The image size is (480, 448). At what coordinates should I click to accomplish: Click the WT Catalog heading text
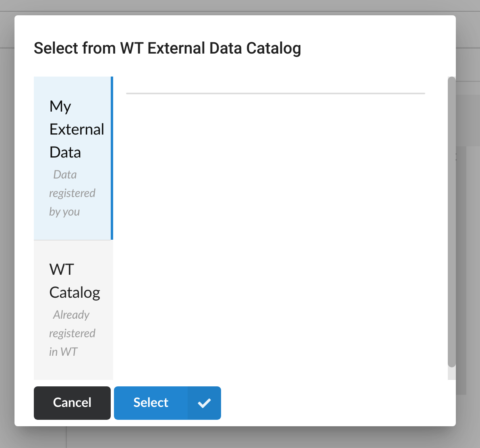tap(74, 281)
